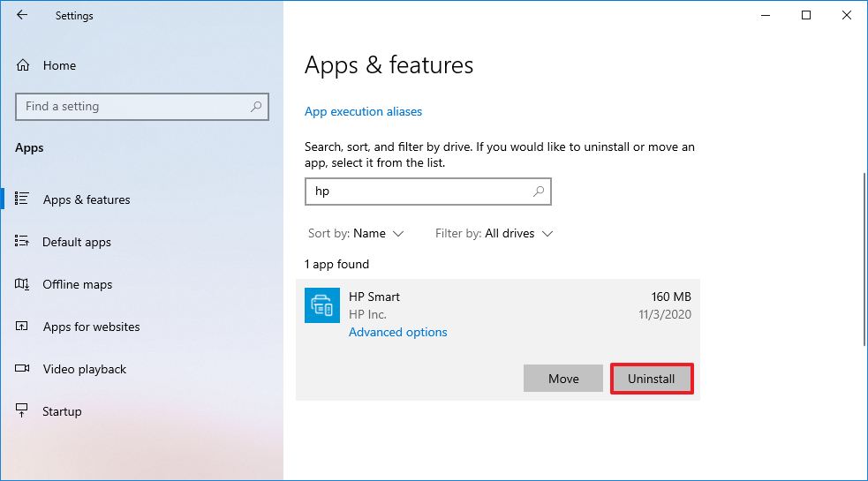
Task: Select Video playback in sidebar
Action: pos(84,369)
